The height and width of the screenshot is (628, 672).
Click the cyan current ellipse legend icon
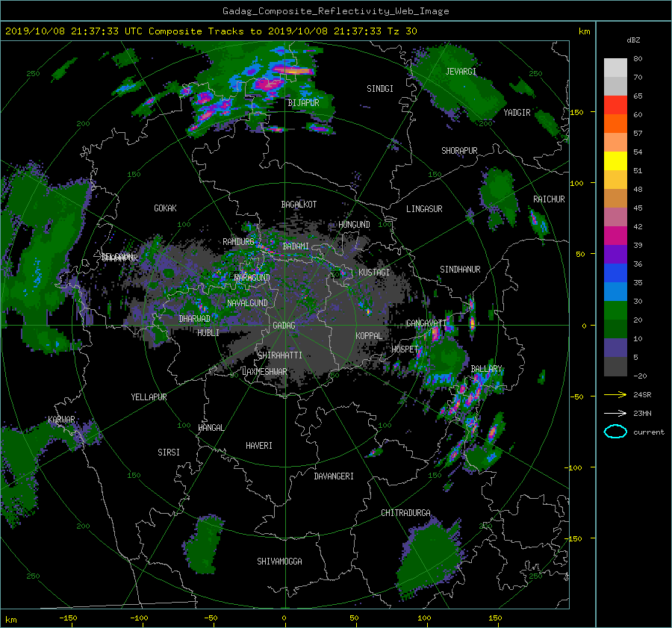615,432
